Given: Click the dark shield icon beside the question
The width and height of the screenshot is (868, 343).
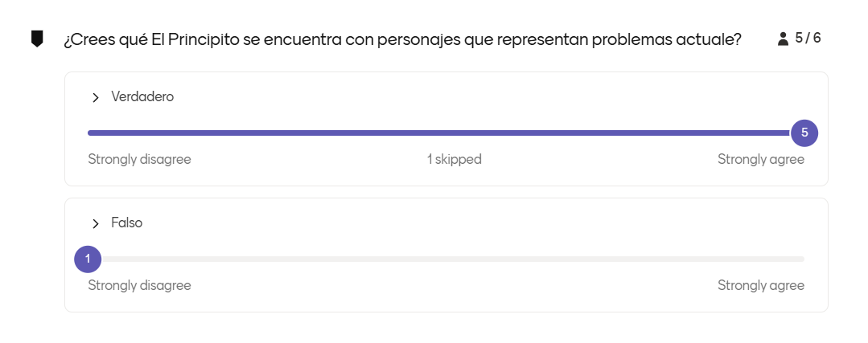Looking at the screenshot, I should click(x=37, y=39).
